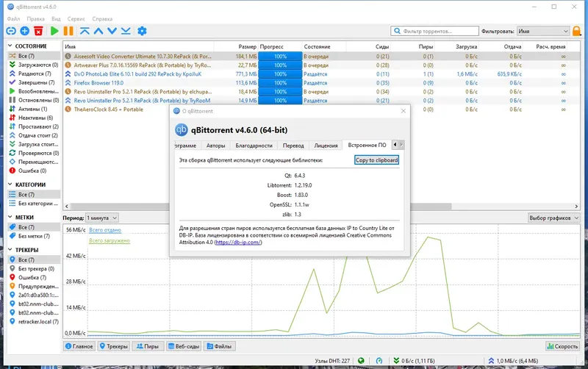Click left arrow of about dialog tab scroller

(x=395, y=144)
